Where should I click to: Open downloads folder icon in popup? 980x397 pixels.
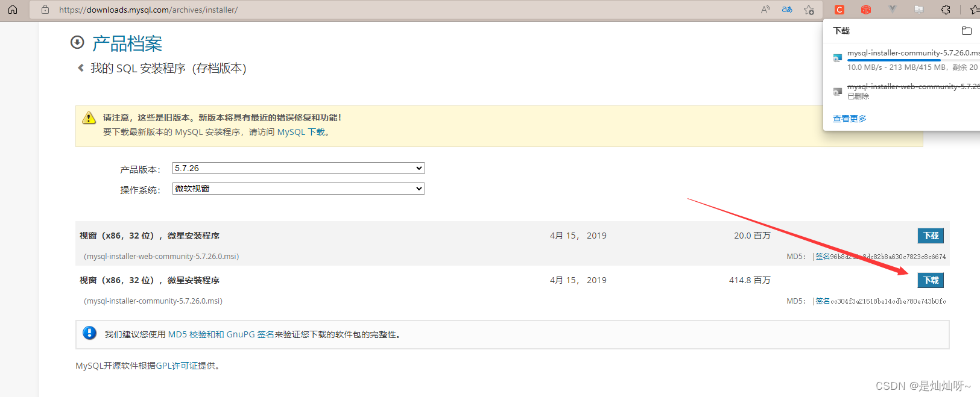tap(967, 31)
